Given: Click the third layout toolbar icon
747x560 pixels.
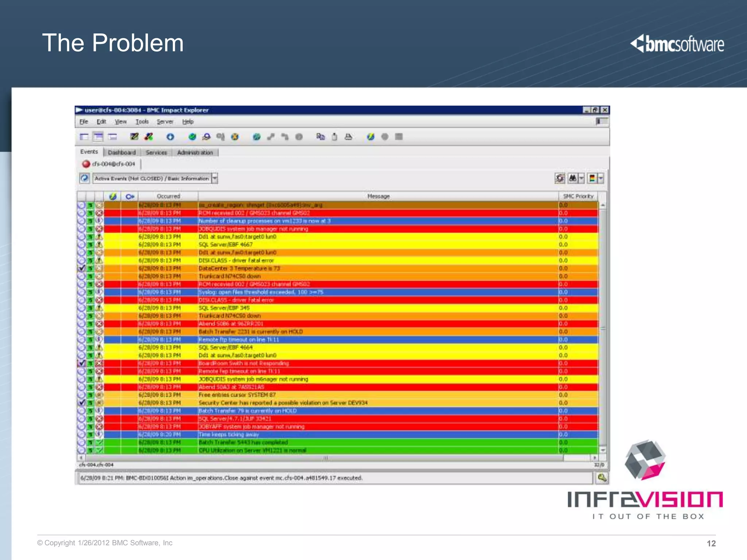Looking at the screenshot, I should pyautogui.click(x=112, y=137).
